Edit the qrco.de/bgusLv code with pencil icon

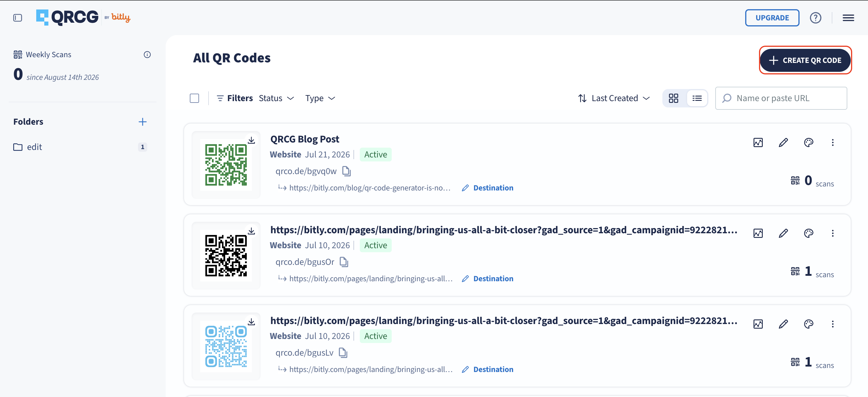783,324
